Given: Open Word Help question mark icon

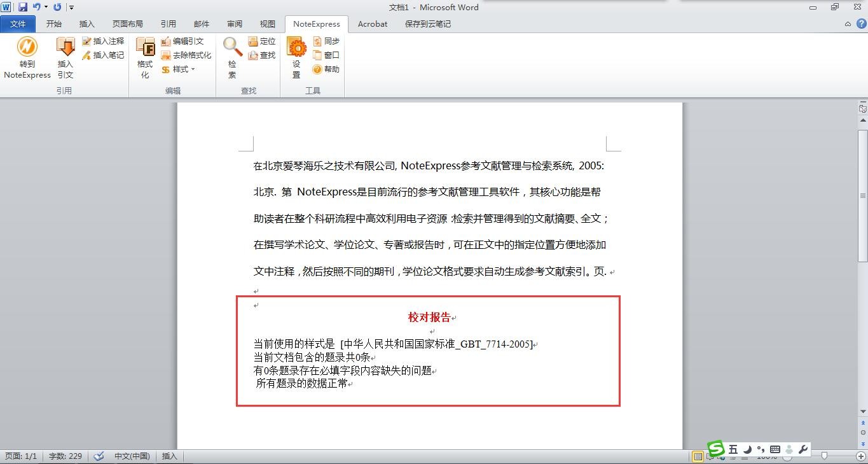Looking at the screenshot, I should tap(860, 24).
